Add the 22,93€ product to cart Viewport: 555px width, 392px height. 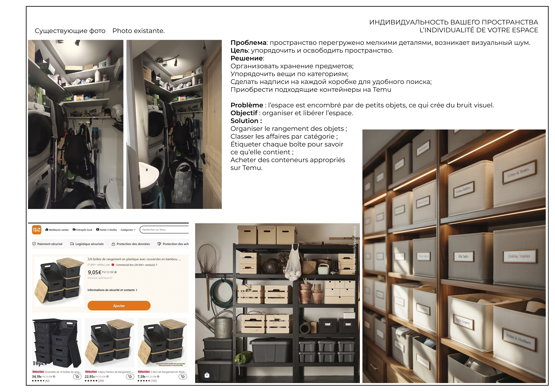[130, 377]
